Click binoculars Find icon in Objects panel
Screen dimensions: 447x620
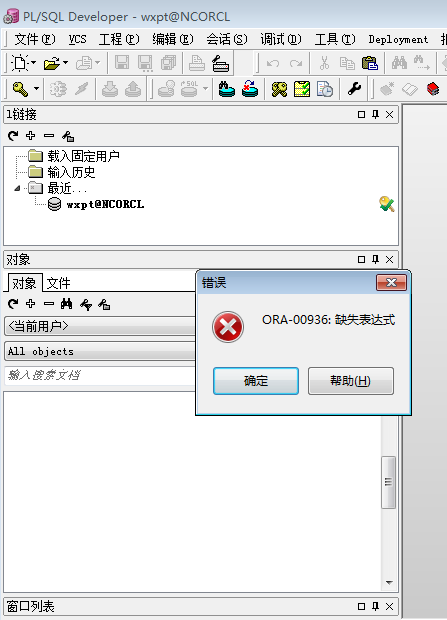[x=66, y=304]
